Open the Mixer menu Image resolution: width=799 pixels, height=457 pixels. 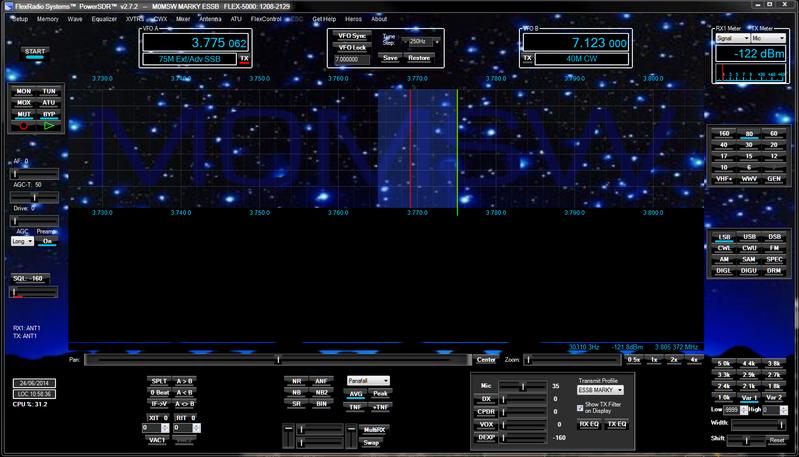point(183,19)
